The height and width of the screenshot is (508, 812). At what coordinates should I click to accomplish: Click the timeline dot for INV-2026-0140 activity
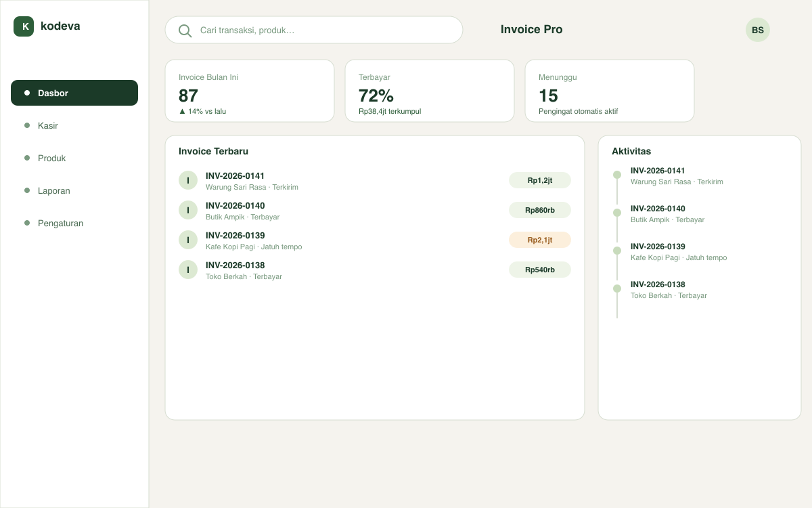coord(617,213)
